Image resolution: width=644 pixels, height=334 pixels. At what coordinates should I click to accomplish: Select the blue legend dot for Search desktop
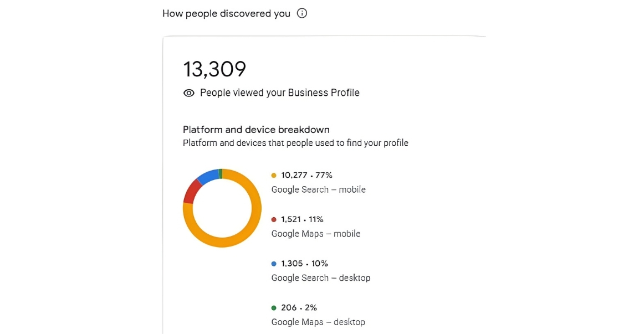tap(274, 264)
